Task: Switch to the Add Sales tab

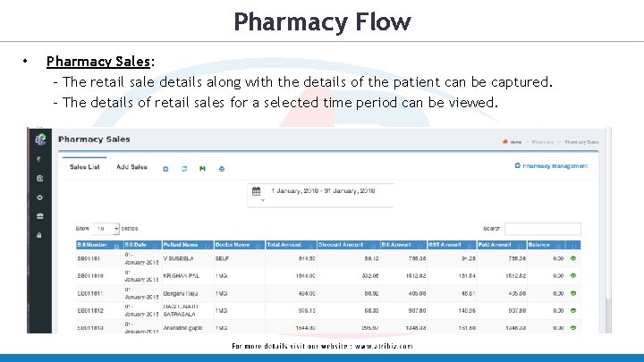Action: [131, 167]
